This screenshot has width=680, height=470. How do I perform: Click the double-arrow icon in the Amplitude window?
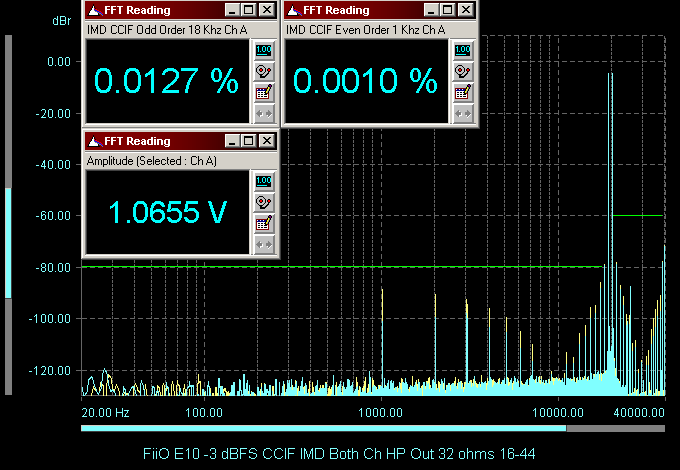click(263, 244)
